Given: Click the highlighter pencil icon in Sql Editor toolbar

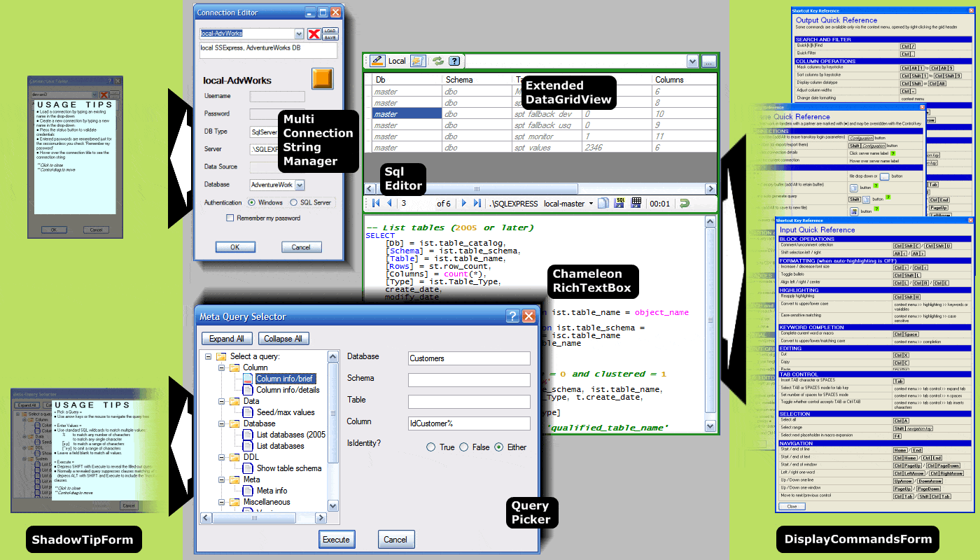Looking at the screenshot, I should pos(377,61).
